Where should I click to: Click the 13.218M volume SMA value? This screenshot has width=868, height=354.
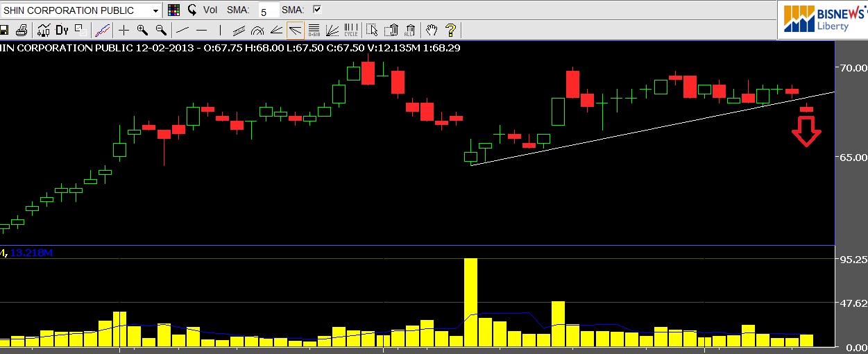31,253
